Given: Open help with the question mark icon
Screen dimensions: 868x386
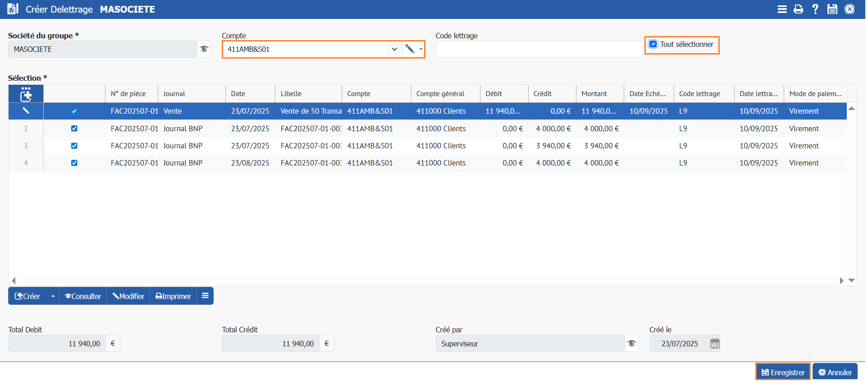Looking at the screenshot, I should [815, 9].
